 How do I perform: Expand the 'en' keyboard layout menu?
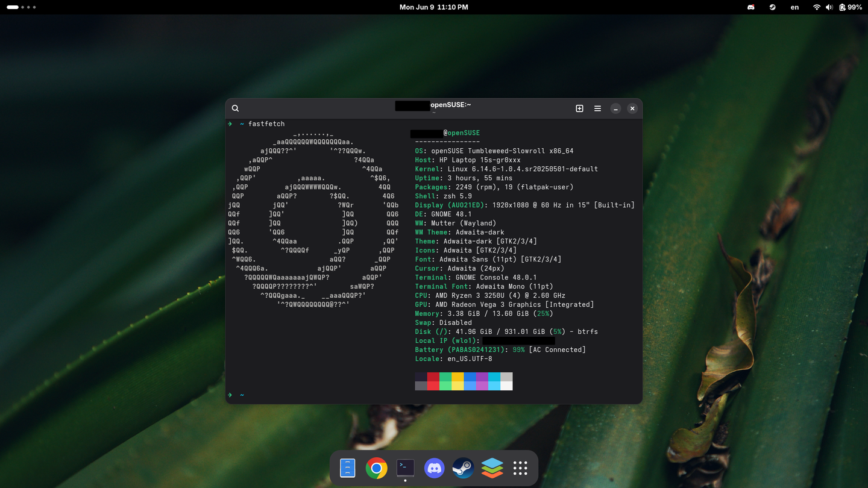click(x=794, y=7)
